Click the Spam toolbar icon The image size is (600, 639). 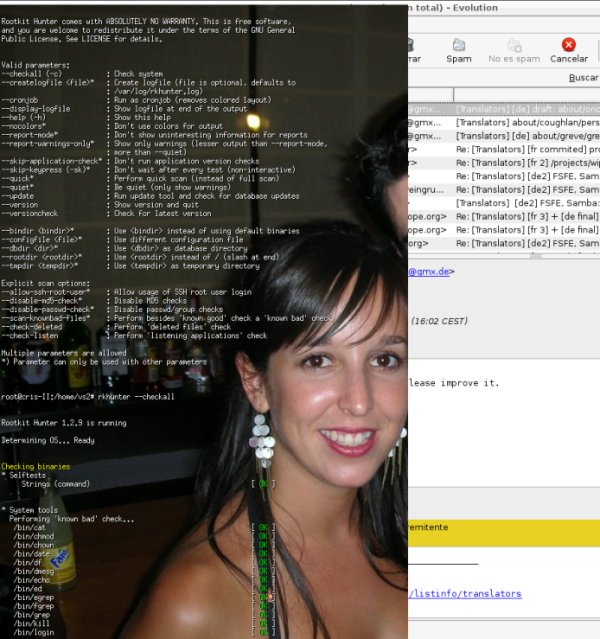(x=458, y=51)
